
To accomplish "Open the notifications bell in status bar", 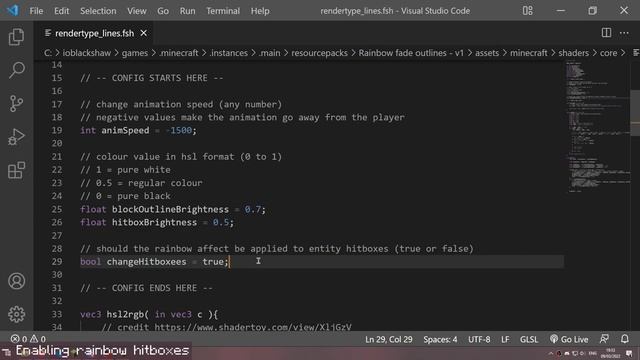I will [624, 339].
